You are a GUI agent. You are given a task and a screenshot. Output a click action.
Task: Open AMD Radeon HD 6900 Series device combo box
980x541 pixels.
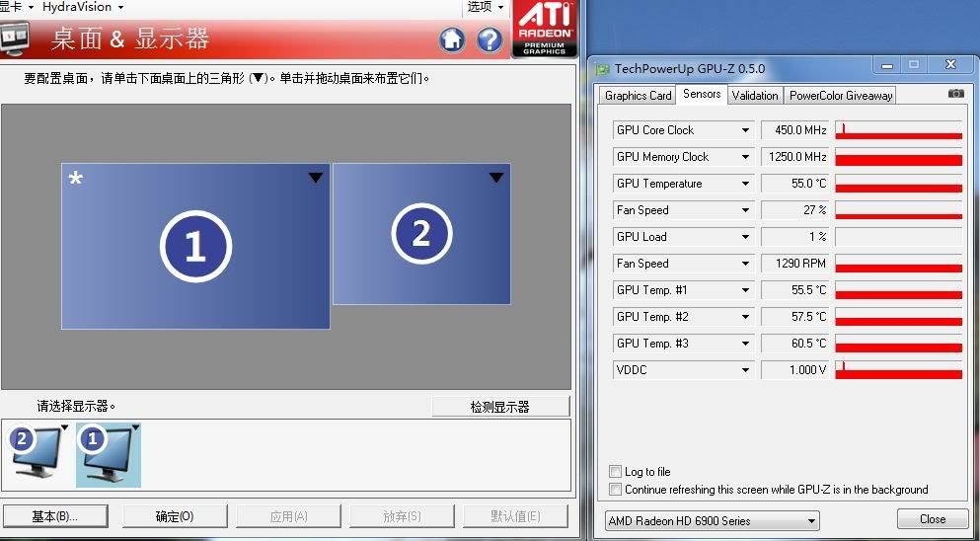click(x=712, y=520)
